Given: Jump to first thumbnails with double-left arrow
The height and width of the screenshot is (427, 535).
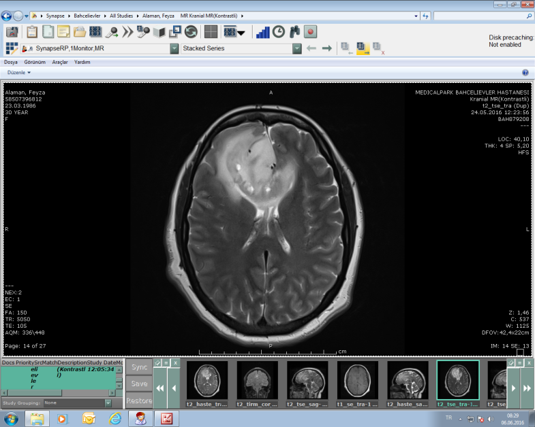Looking at the screenshot, I should click(x=160, y=388).
